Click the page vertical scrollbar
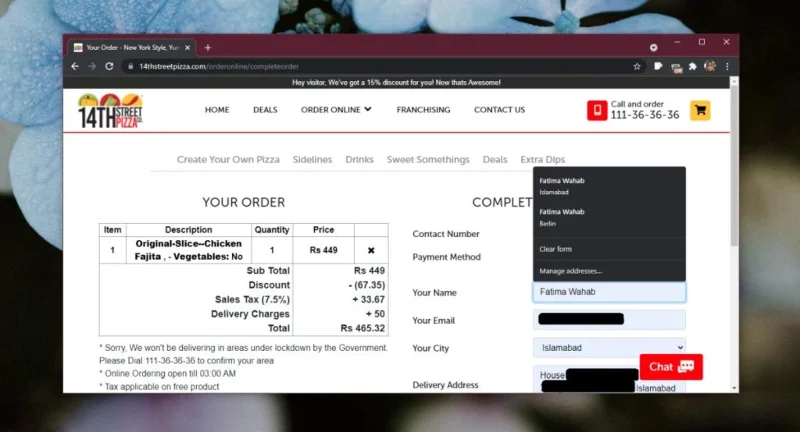This screenshot has height=432, width=800. [x=734, y=166]
